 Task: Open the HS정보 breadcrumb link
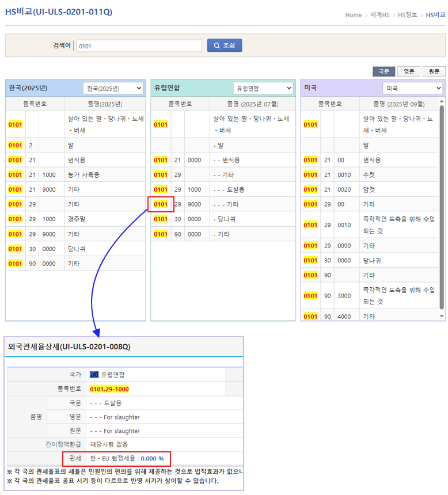click(408, 15)
